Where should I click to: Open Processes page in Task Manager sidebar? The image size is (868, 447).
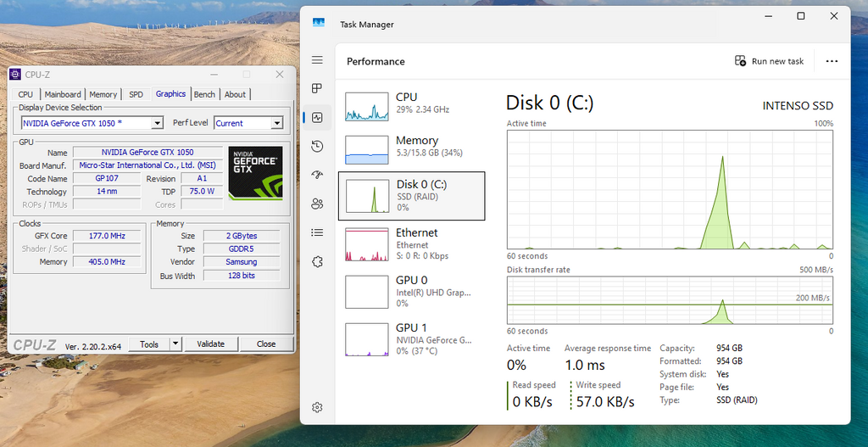pyautogui.click(x=317, y=88)
